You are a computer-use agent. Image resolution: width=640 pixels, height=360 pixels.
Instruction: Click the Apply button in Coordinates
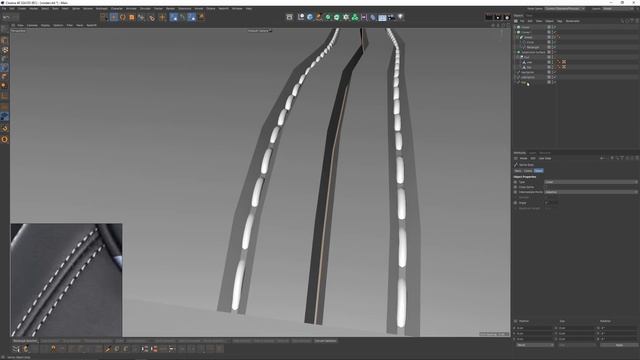pyautogui.click(x=620, y=345)
